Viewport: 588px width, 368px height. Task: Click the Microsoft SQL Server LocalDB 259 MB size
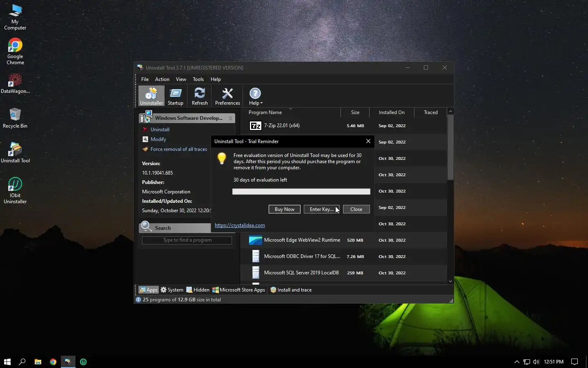[355, 273]
